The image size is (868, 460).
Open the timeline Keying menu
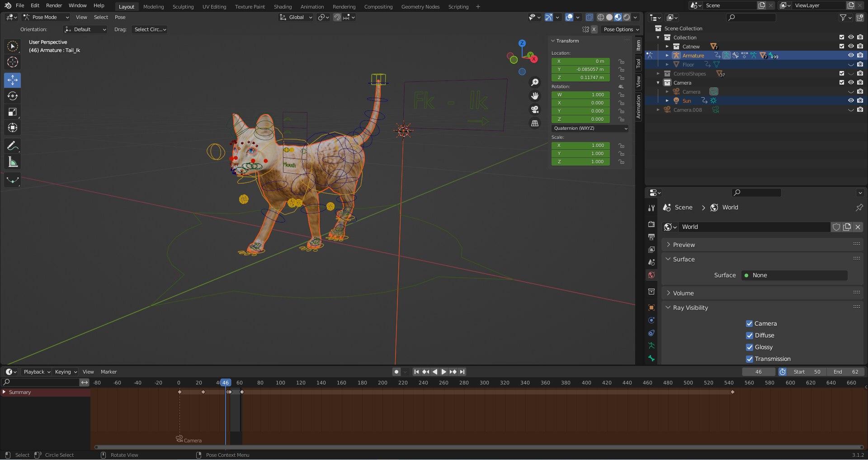click(66, 372)
